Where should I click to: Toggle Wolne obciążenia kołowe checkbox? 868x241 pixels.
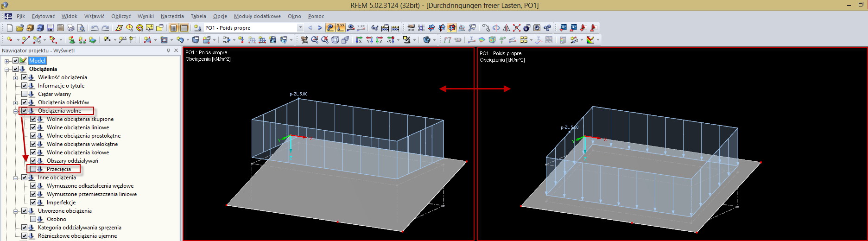coord(33,152)
